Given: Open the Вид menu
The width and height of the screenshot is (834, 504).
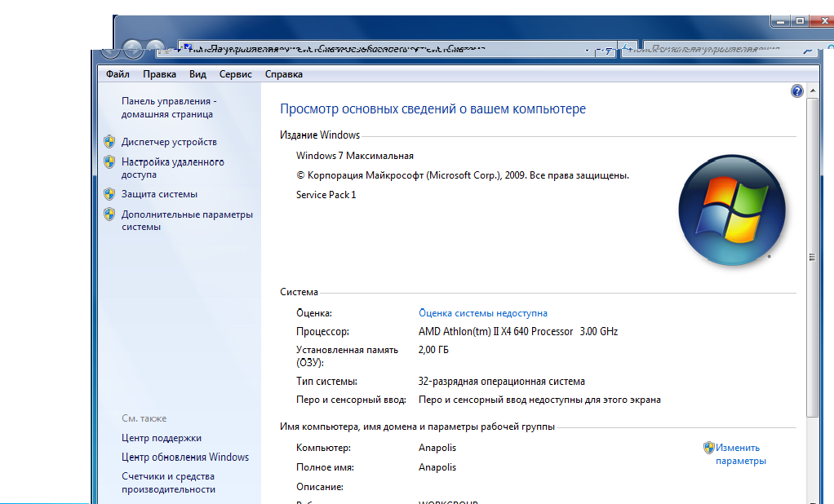Looking at the screenshot, I should point(197,74).
